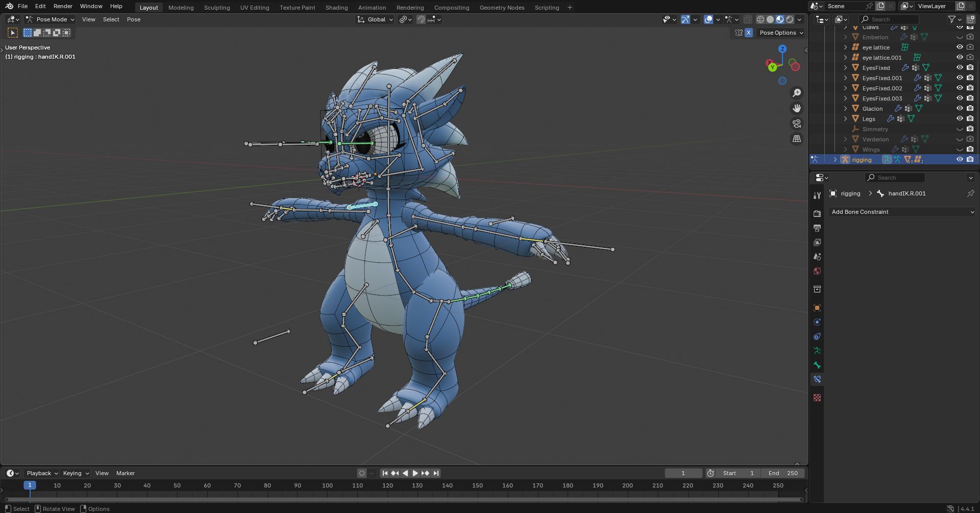Click the Blender logo menu icon
This screenshot has height=513, width=980.
[9, 6]
